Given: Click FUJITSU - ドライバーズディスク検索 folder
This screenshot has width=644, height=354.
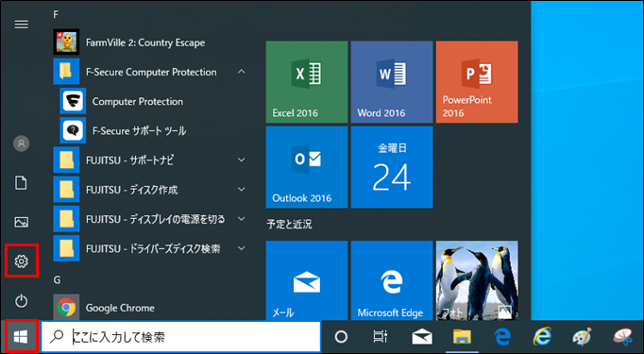Looking at the screenshot, I should [150, 248].
